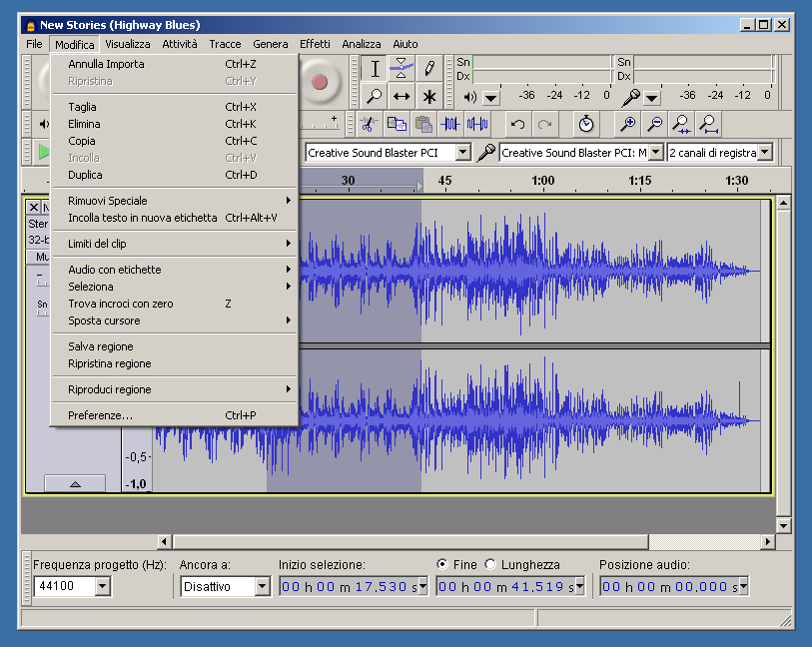This screenshot has width=812, height=647.
Task: Open the recording device dropdown
Action: tap(656, 152)
